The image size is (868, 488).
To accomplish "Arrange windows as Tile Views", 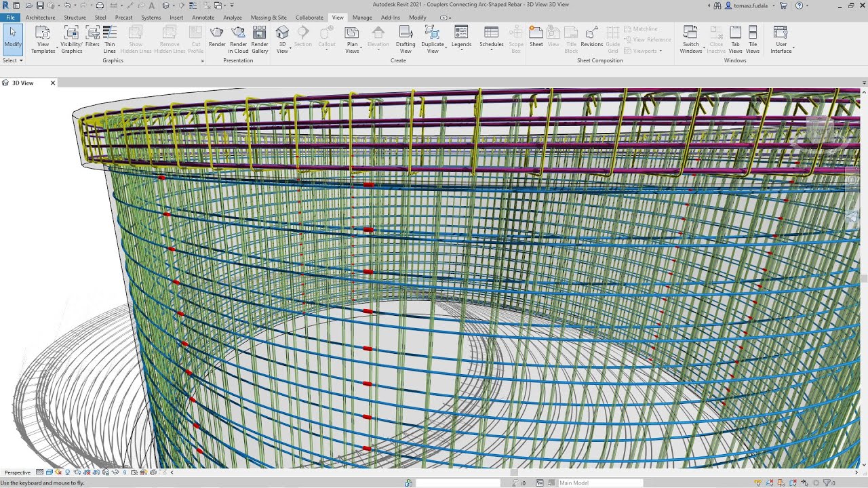I will pos(753,39).
